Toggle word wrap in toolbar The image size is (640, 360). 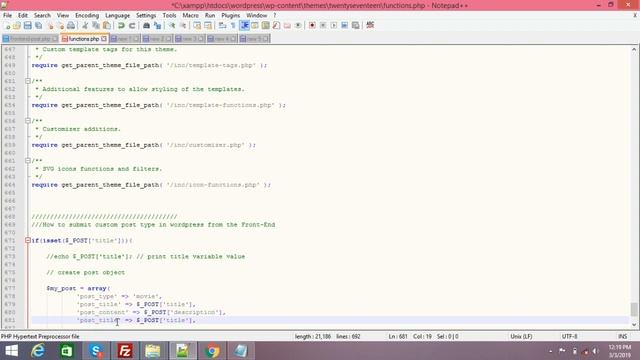pos(222,26)
